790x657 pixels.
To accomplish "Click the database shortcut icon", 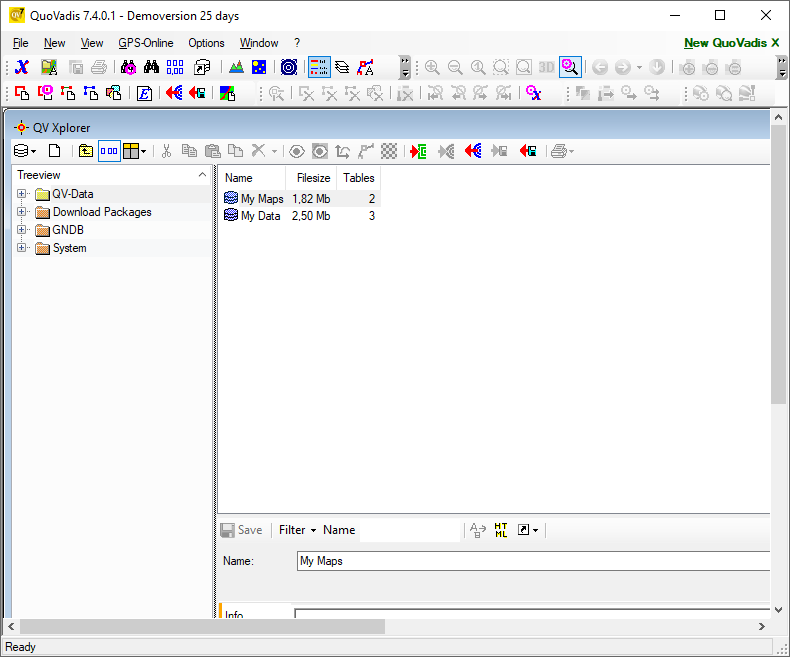I will pyautogui.click(x=202, y=67).
